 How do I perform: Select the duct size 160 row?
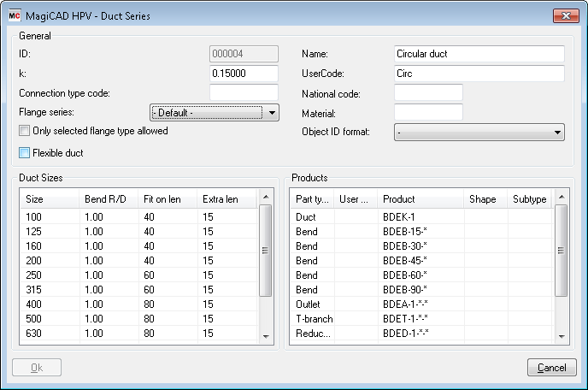pos(138,246)
